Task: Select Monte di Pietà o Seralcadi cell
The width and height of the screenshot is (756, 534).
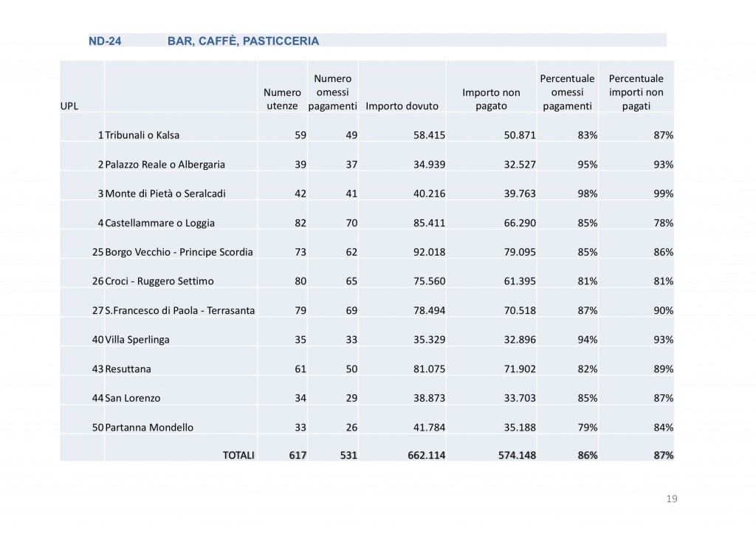Action: tap(165, 194)
